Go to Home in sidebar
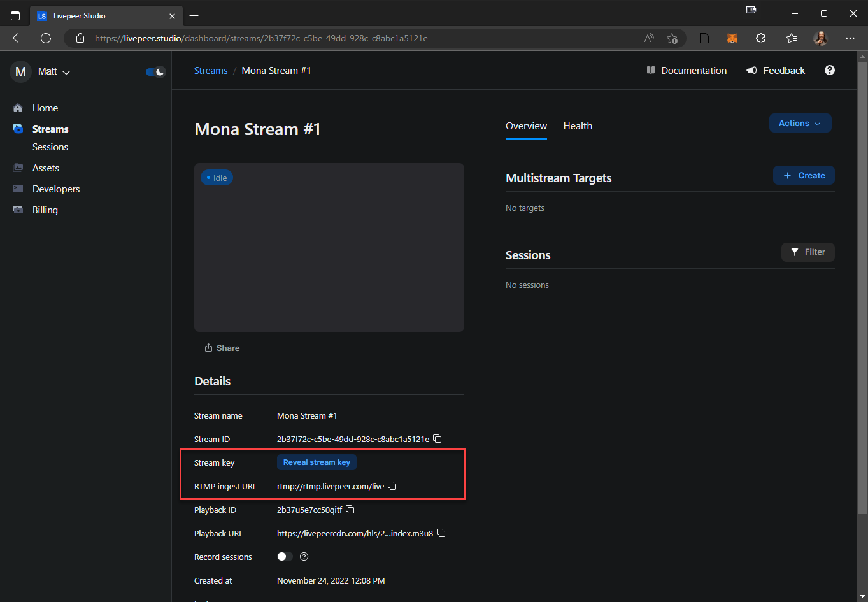The image size is (868, 602). pos(45,108)
